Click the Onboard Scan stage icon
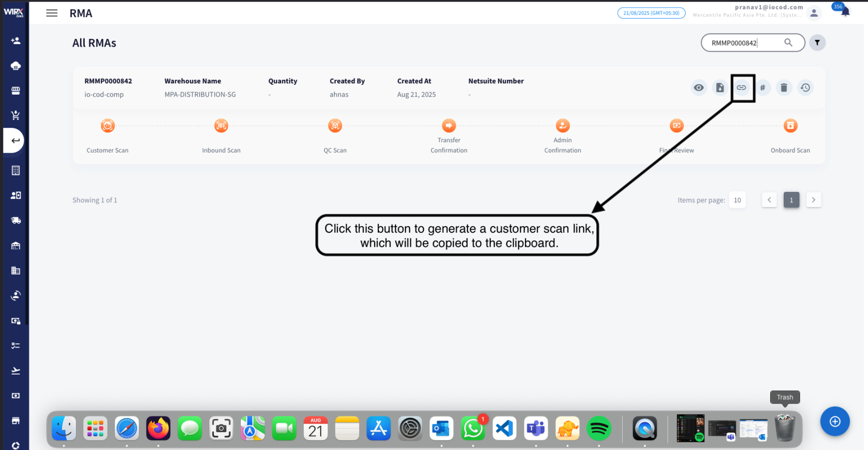 pos(791,126)
